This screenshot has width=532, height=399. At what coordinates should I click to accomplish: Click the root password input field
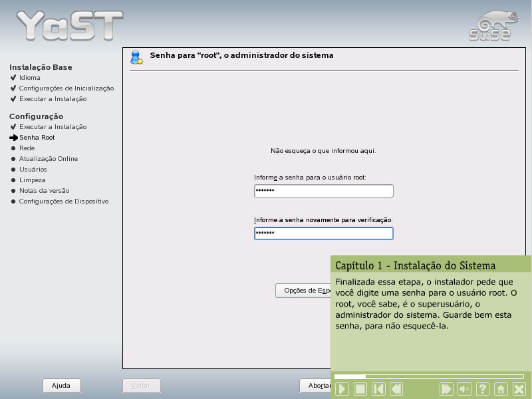click(x=323, y=192)
